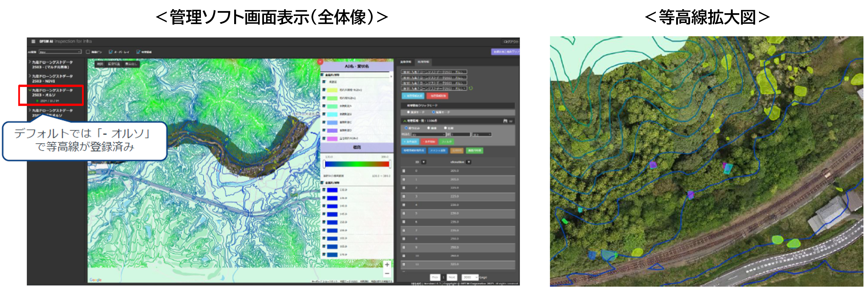Collapse the 2503 オルソ dataset tree item
Screen dimensions: 868x287
(x=30, y=90)
